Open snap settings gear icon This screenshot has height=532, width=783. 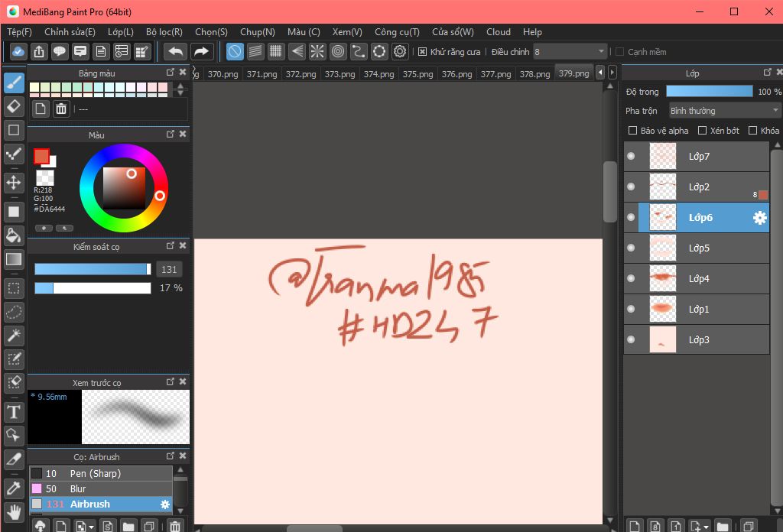coord(400,51)
